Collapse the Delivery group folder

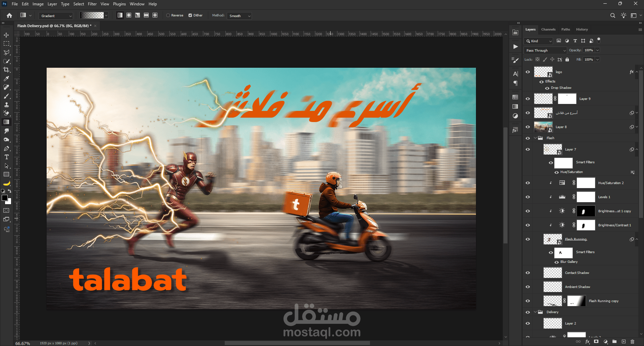[x=535, y=312]
